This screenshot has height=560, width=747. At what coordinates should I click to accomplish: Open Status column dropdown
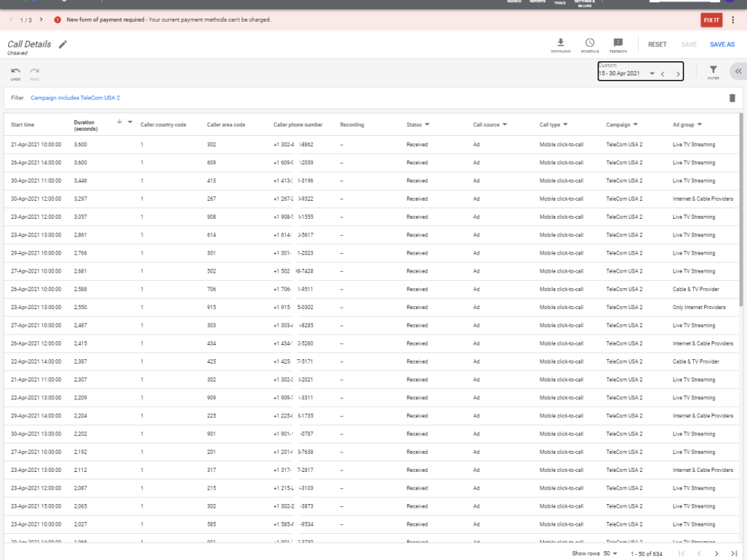click(427, 124)
